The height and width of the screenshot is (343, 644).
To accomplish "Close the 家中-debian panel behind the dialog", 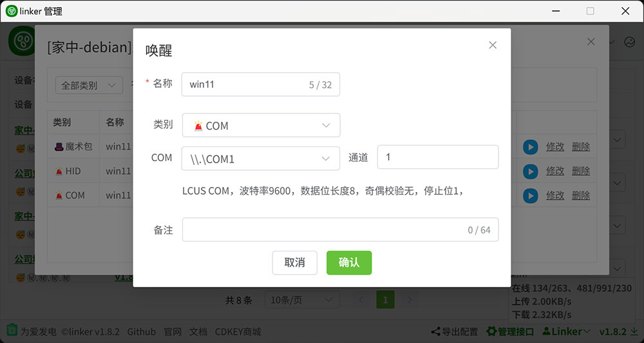I will (591, 41).
